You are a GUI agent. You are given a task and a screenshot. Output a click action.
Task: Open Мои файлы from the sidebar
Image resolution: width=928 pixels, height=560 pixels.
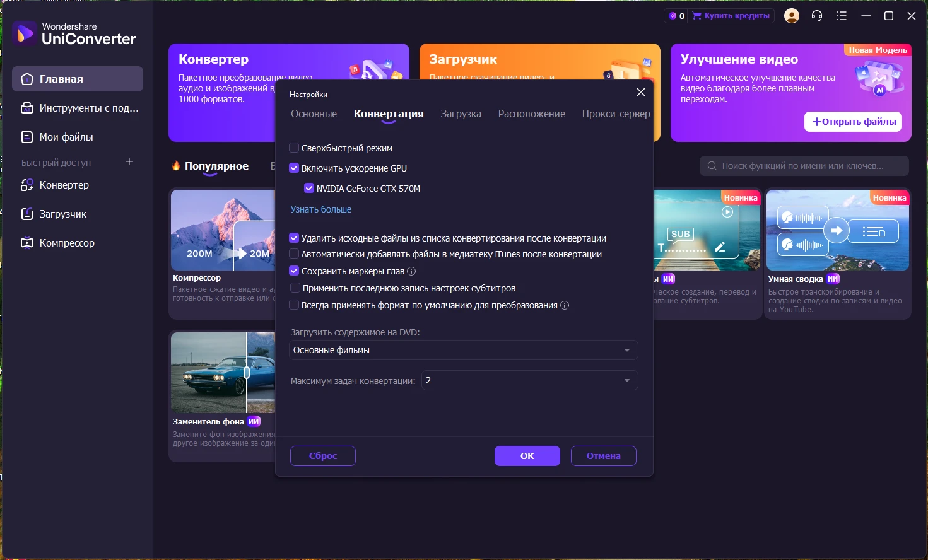tap(66, 137)
